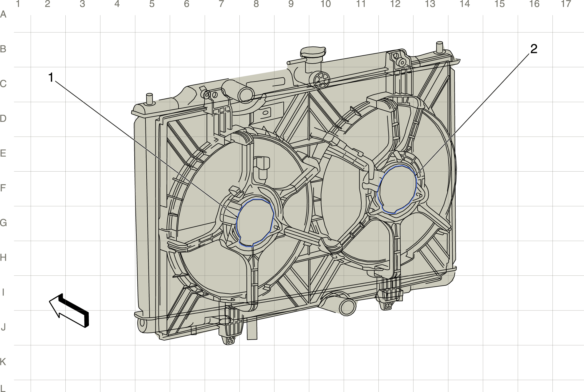Viewport: 584px width, 392px height.
Task: Select column header 11 on the grid
Action: tap(361, 4)
